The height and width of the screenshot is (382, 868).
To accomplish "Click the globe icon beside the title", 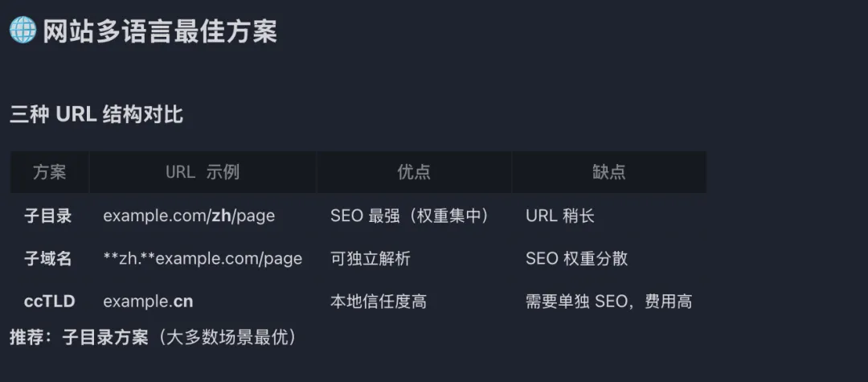I will [23, 31].
